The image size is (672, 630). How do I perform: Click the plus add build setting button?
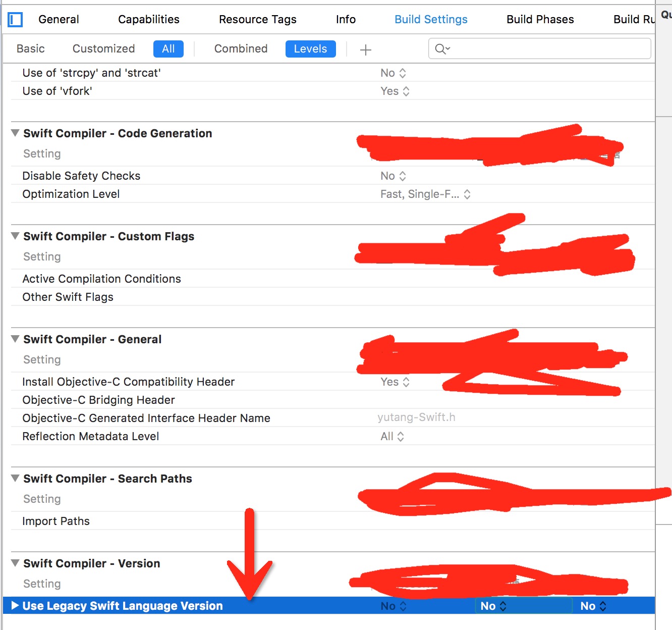click(x=366, y=49)
